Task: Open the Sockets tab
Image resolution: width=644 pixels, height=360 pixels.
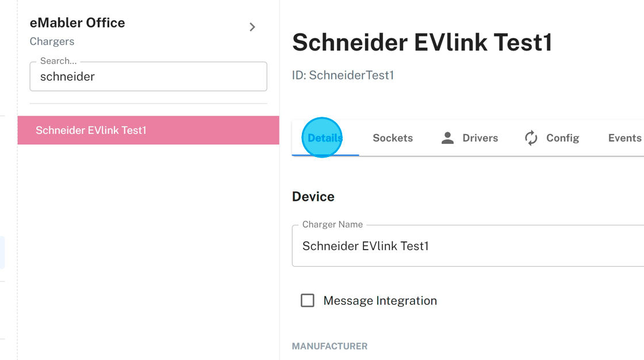Action: [x=393, y=138]
